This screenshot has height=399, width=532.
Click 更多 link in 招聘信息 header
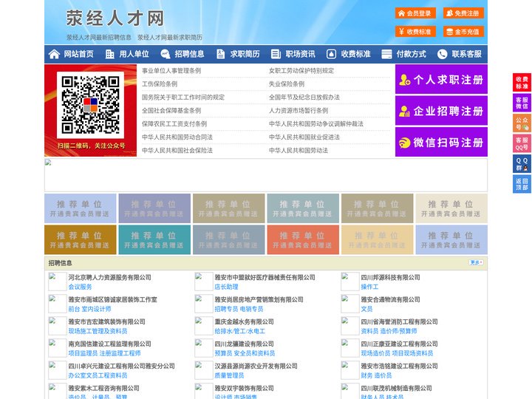pyautogui.click(x=477, y=262)
